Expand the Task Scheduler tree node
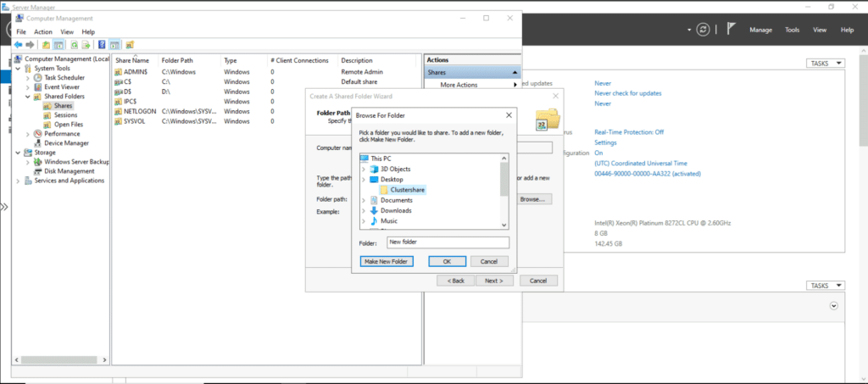868x384 pixels. pos(28,77)
